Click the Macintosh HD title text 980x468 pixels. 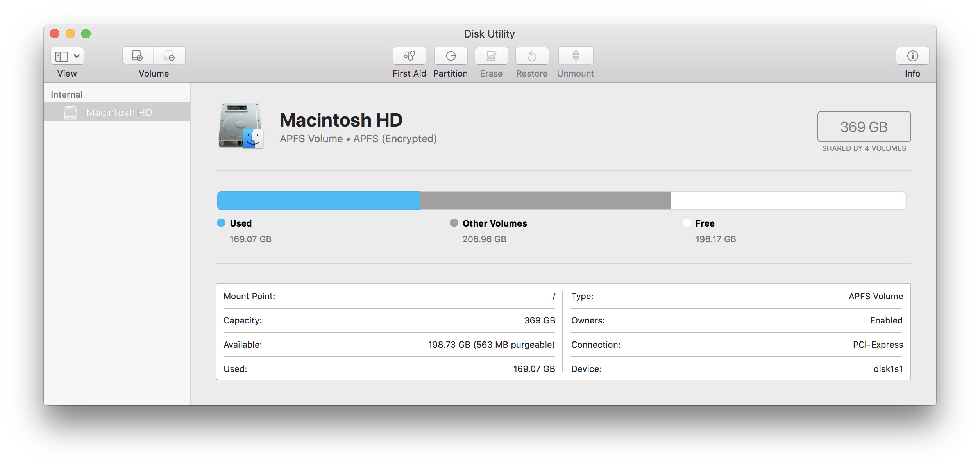341,120
